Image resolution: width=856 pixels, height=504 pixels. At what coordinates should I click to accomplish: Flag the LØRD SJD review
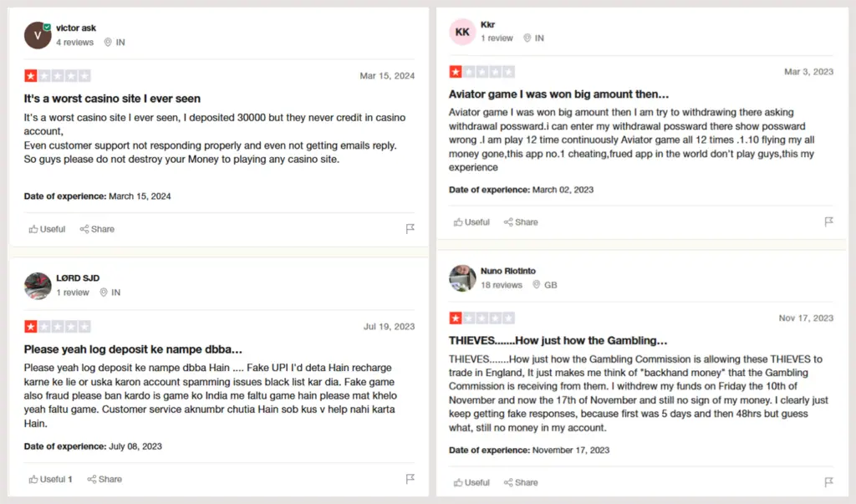click(x=410, y=480)
